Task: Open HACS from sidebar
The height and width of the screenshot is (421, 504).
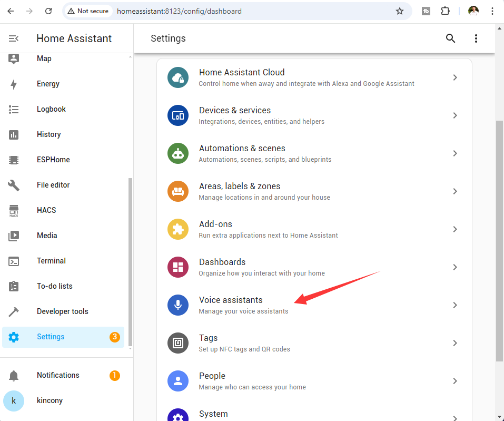Action: 63,210
